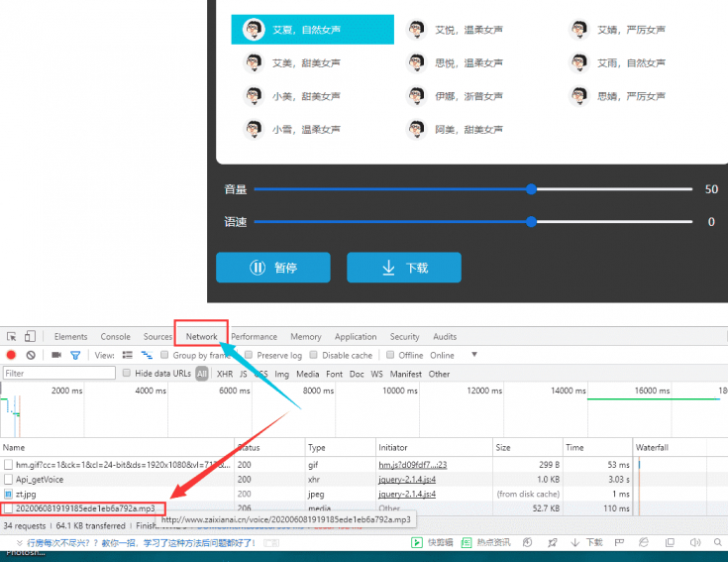Open the Online throttling dropdown arrow
The image size is (728, 562).
click(x=474, y=355)
